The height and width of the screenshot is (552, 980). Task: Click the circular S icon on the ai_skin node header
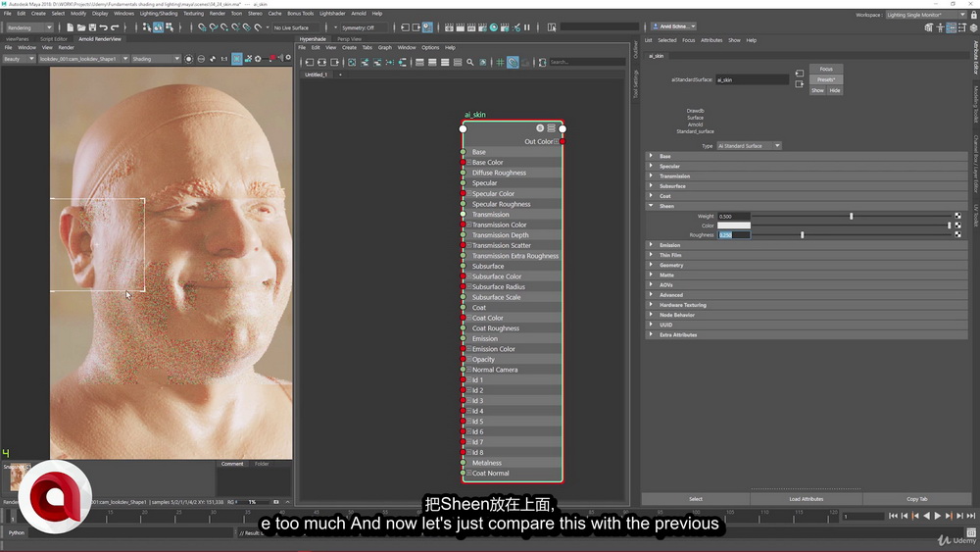click(540, 128)
